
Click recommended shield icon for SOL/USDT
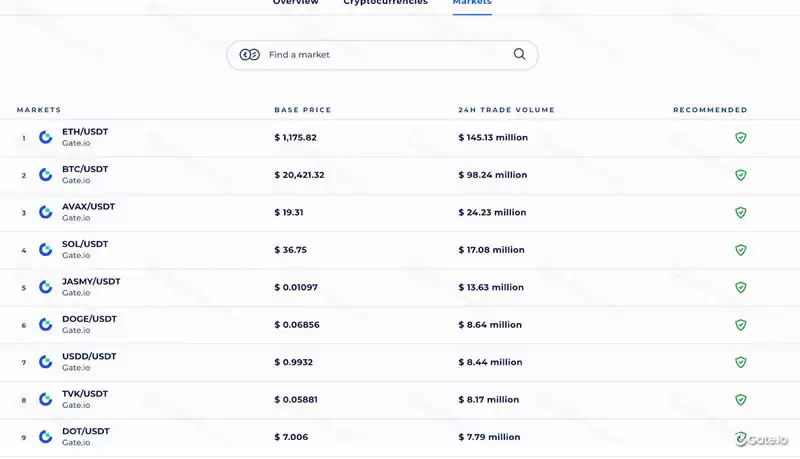click(x=741, y=250)
